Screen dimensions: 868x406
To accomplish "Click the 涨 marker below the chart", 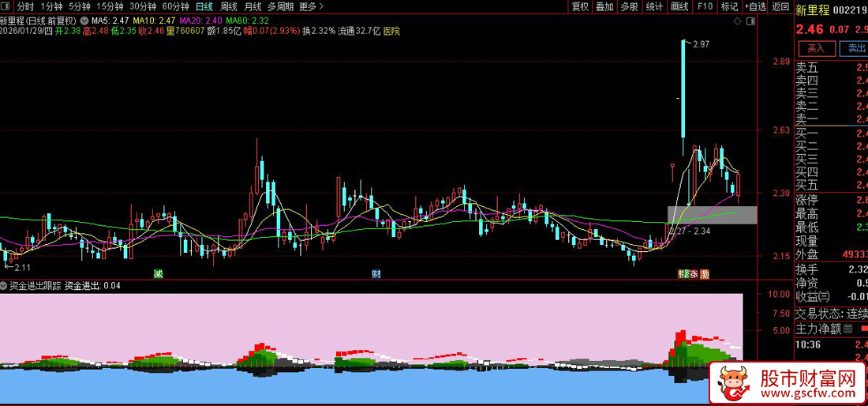I will pos(693,273).
